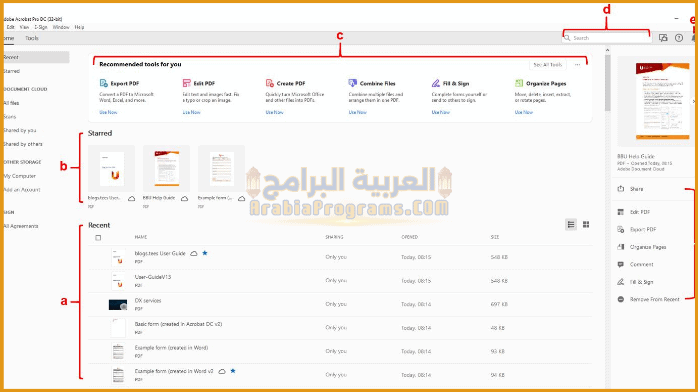Switch Recent files to list view
The image size is (698, 392).
pyautogui.click(x=571, y=225)
